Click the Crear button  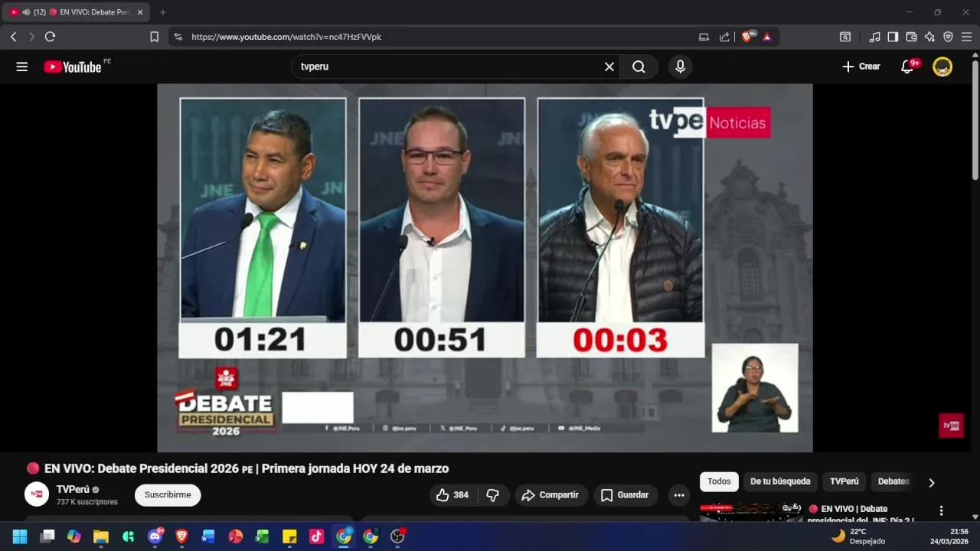(861, 67)
